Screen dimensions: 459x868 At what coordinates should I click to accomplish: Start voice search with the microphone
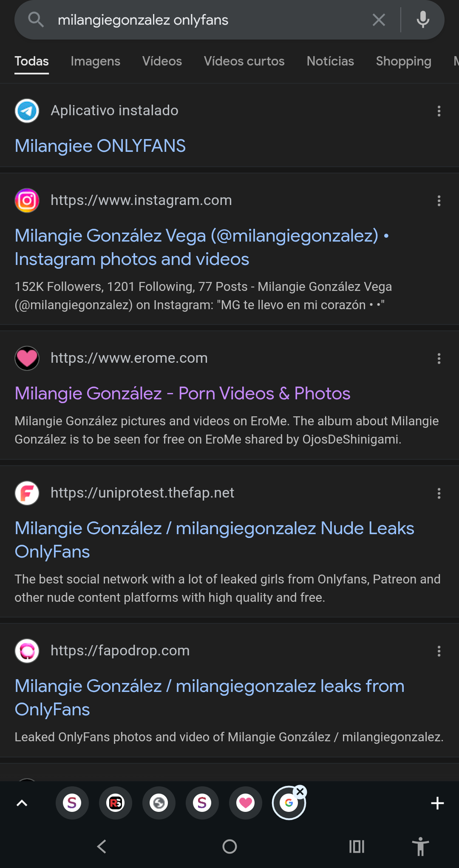pos(423,20)
